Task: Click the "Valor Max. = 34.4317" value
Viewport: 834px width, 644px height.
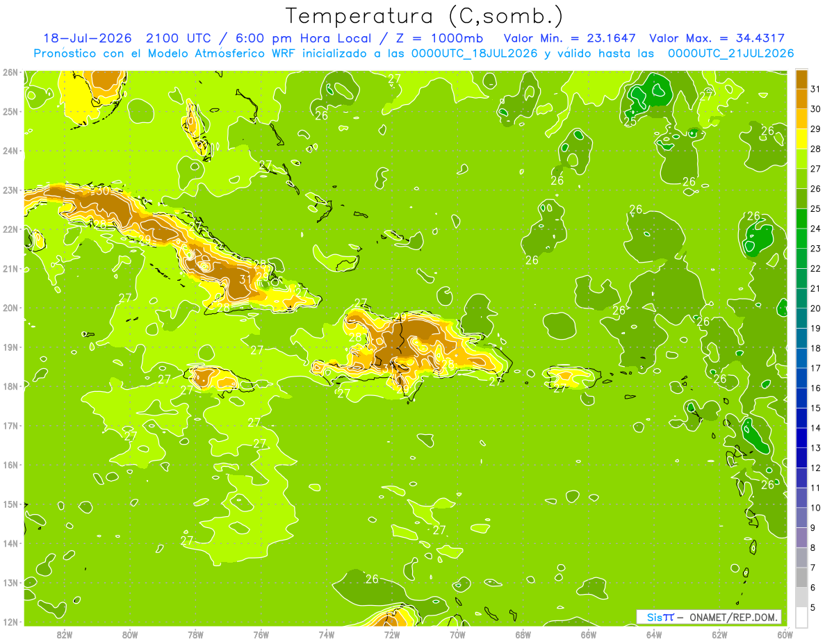Action: (717, 39)
